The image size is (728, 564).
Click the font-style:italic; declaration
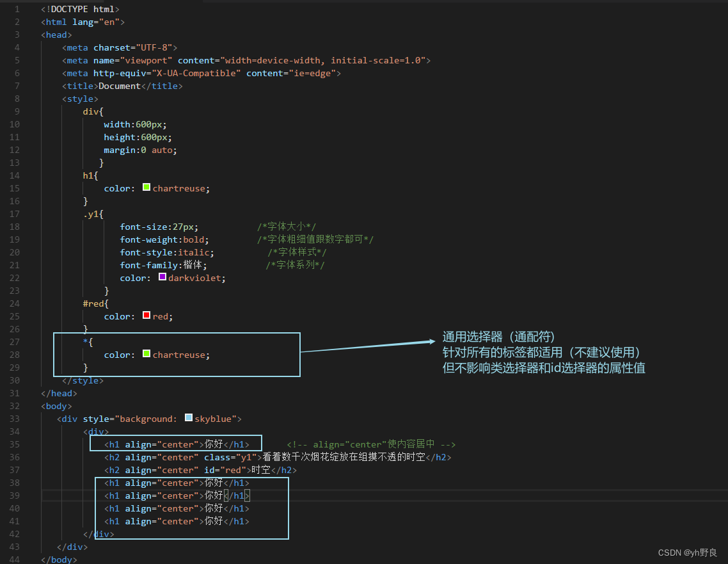click(x=167, y=252)
